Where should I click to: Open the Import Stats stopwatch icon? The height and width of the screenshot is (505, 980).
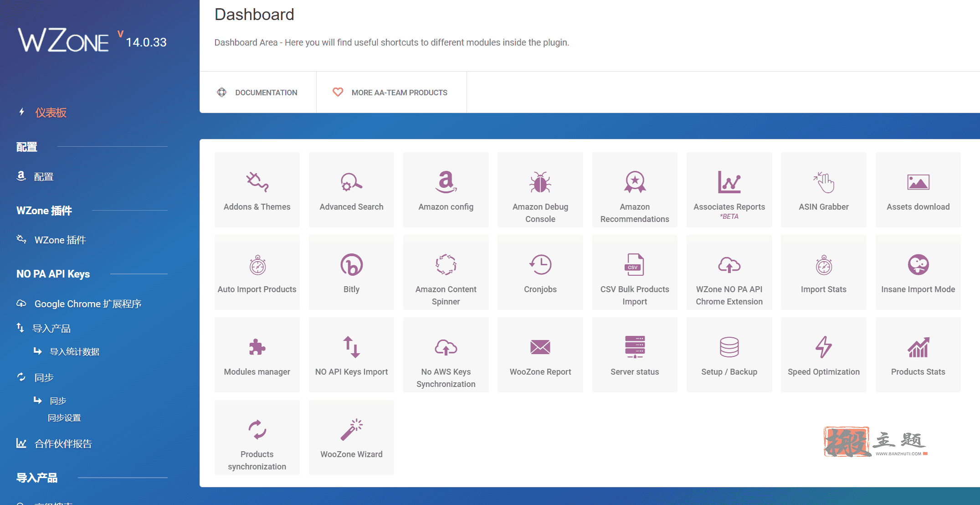coord(824,264)
